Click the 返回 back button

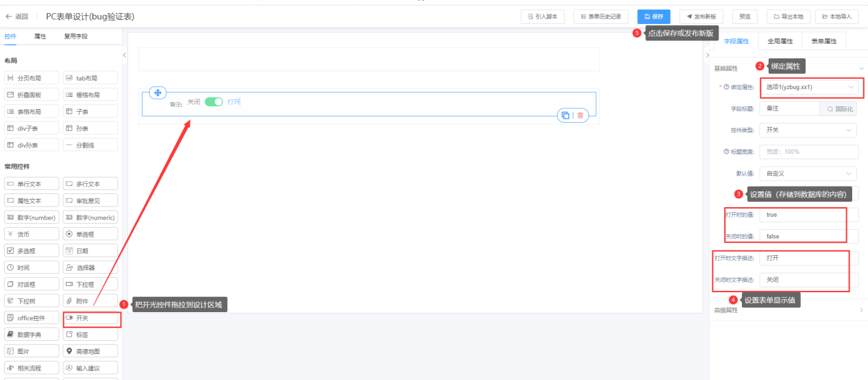(x=17, y=16)
